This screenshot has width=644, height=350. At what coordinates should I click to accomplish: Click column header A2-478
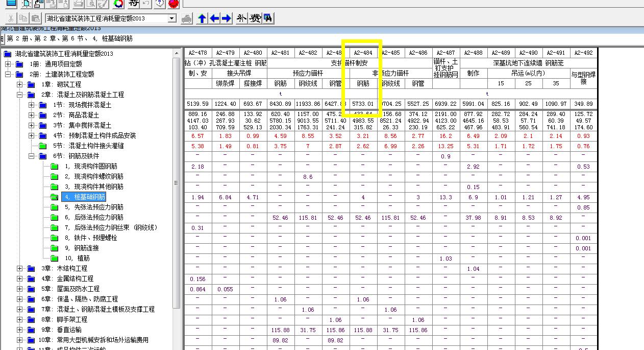coord(197,53)
